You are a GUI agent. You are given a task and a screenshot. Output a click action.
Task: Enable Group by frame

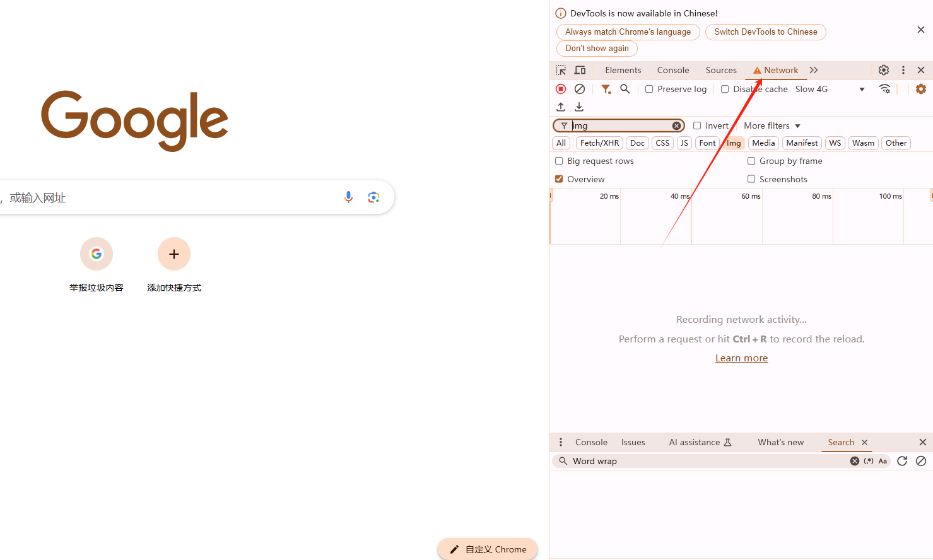pos(751,161)
